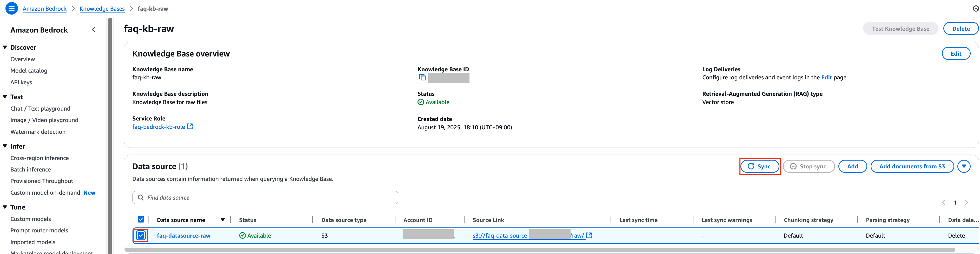
Task: Sort by Data source name column
Action: (x=223, y=220)
